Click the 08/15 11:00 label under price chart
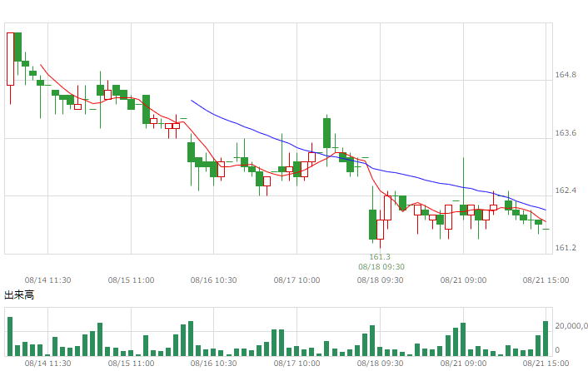 (x=131, y=280)
